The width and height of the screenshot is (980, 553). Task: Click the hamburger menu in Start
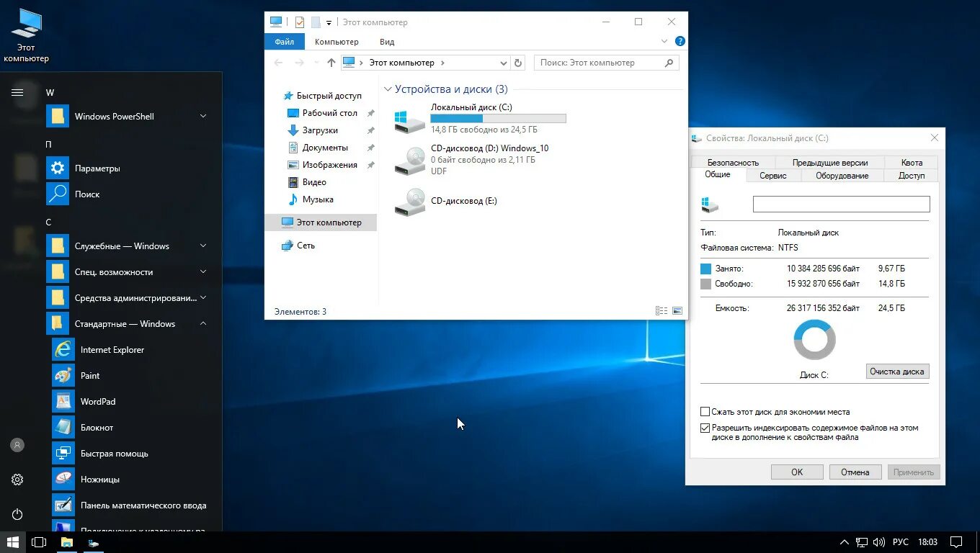[x=17, y=92]
